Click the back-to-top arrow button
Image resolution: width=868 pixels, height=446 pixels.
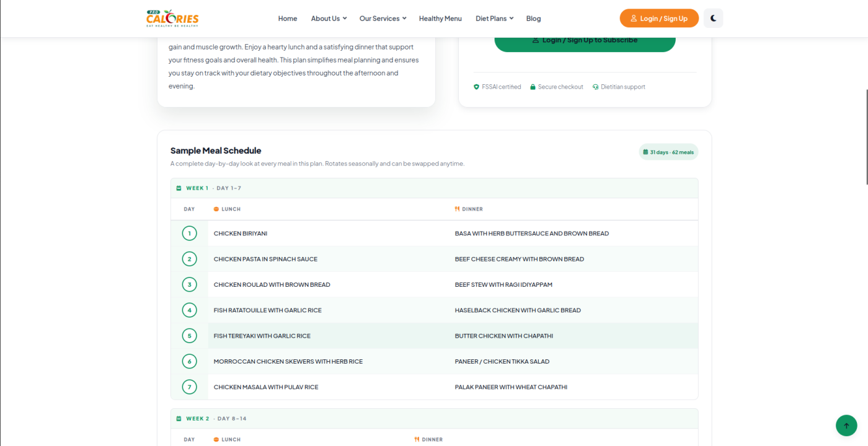[x=846, y=425]
